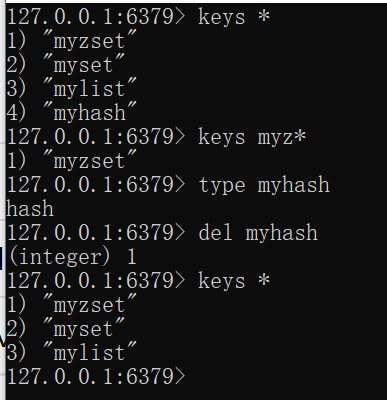Click the 127.0.0.1:6379 prompt before "type myhash"
The image size is (387, 400).
[96, 185]
